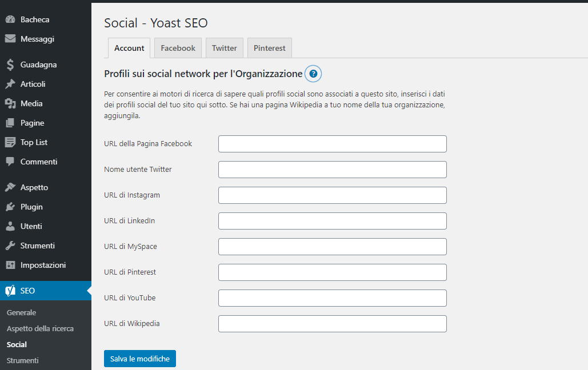Screen dimensions: 588x370
Task: Click the Impostazioni settings icon
Action: coord(10,265)
